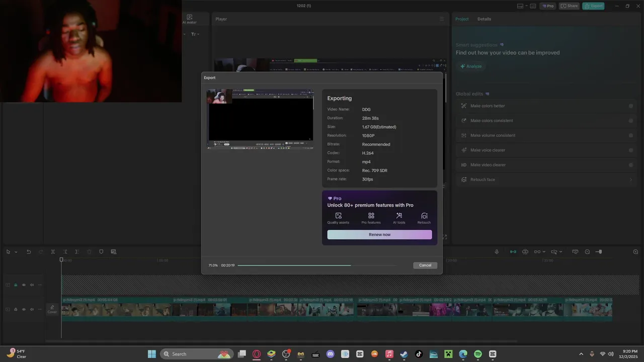The height and width of the screenshot is (362, 644).
Task: Click the player fullscreen icon
Action: click(445, 237)
